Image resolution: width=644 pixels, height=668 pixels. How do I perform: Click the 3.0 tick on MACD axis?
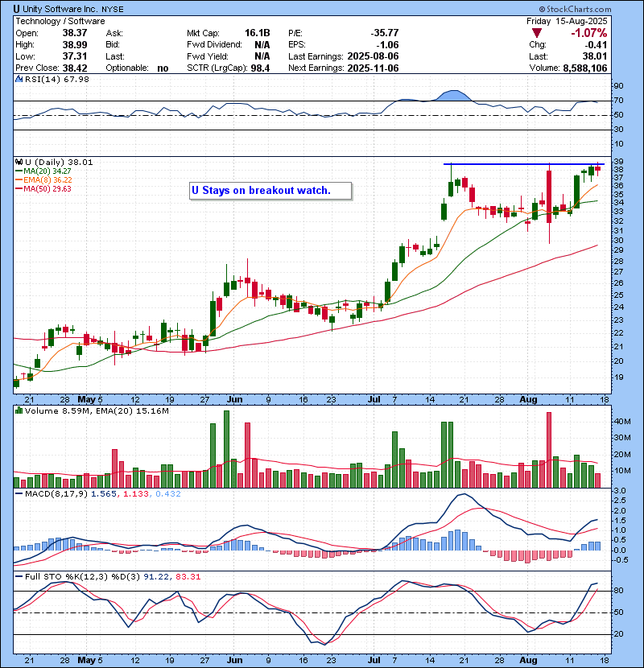pyautogui.click(x=620, y=491)
